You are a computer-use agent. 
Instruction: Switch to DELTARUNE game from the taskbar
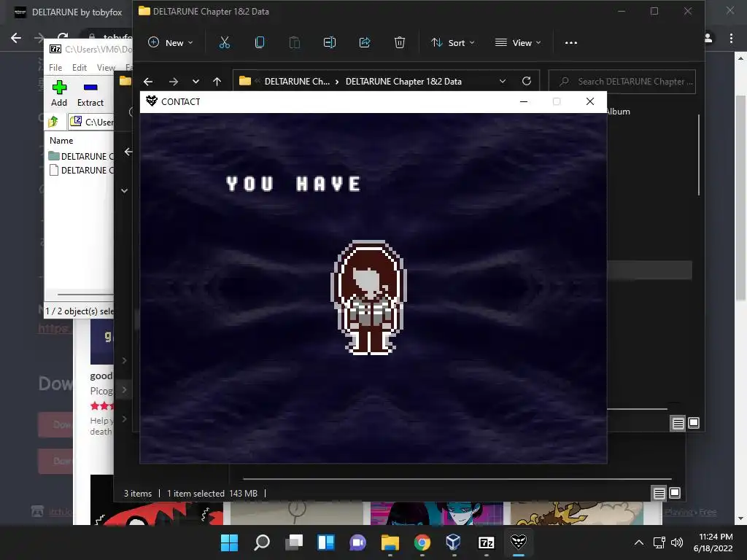tap(519, 542)
